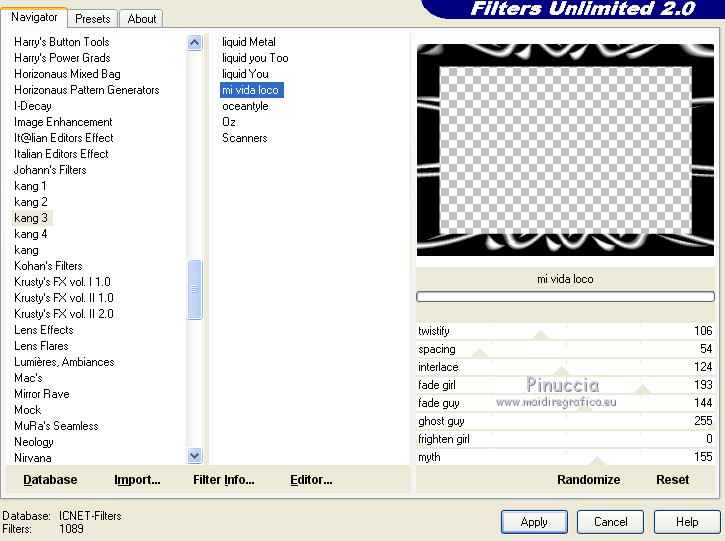
Task: Select Horizonaus Mixed Bag category
Action: point(67,74)
